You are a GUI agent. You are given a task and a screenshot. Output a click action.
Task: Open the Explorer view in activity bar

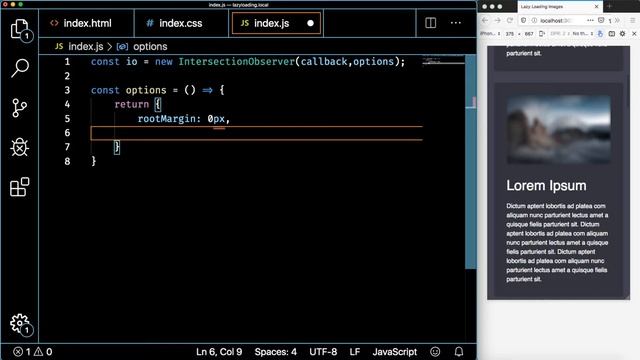20,29
